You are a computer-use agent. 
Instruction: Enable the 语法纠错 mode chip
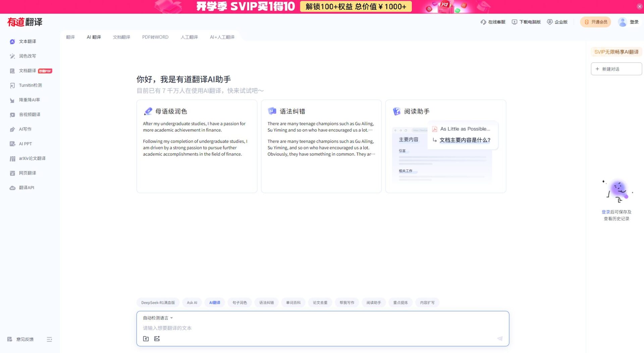coord(266,302)
